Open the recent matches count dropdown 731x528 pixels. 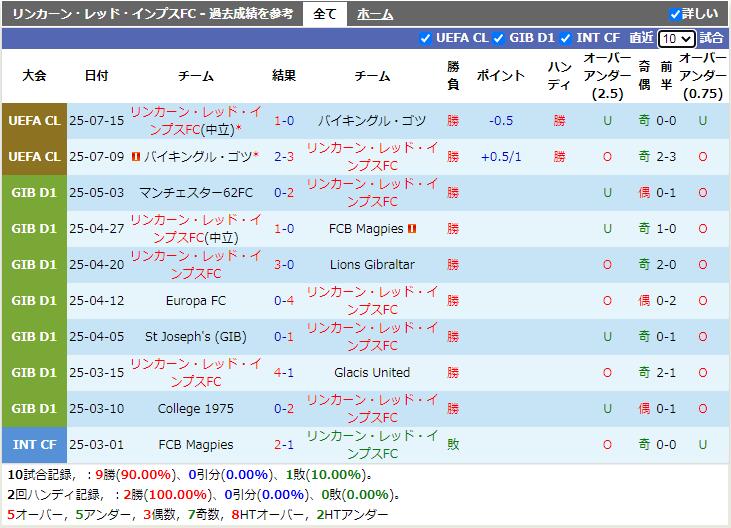pos(676,39)
